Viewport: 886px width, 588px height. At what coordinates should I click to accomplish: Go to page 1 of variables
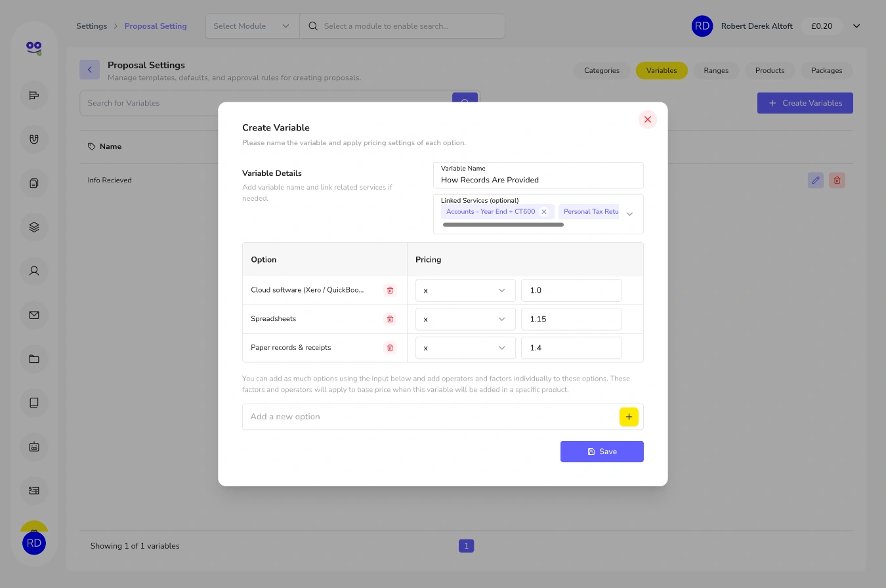point(466,546)
